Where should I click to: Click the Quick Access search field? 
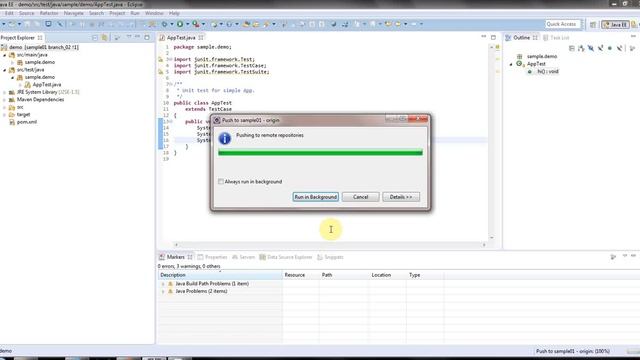[x=562, y=24]
